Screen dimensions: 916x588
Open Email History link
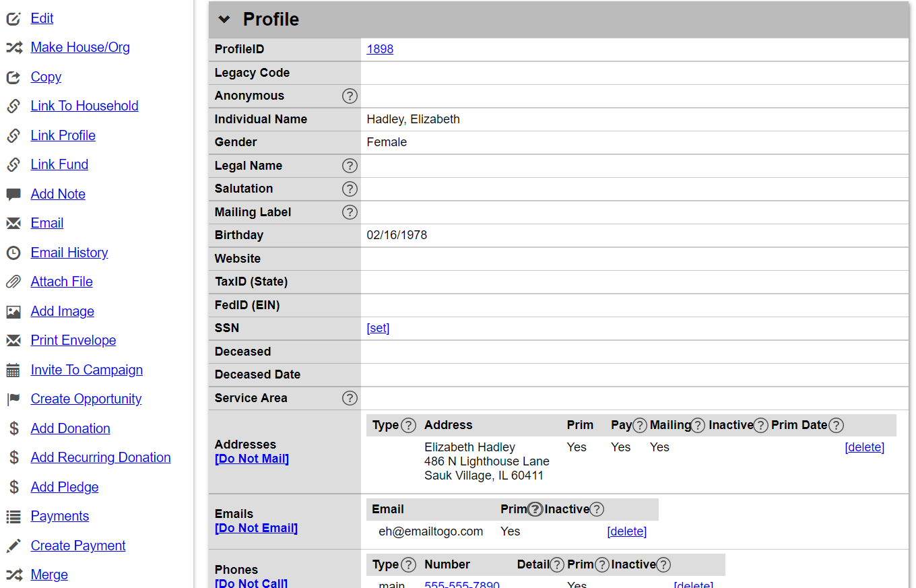(69, 253)
